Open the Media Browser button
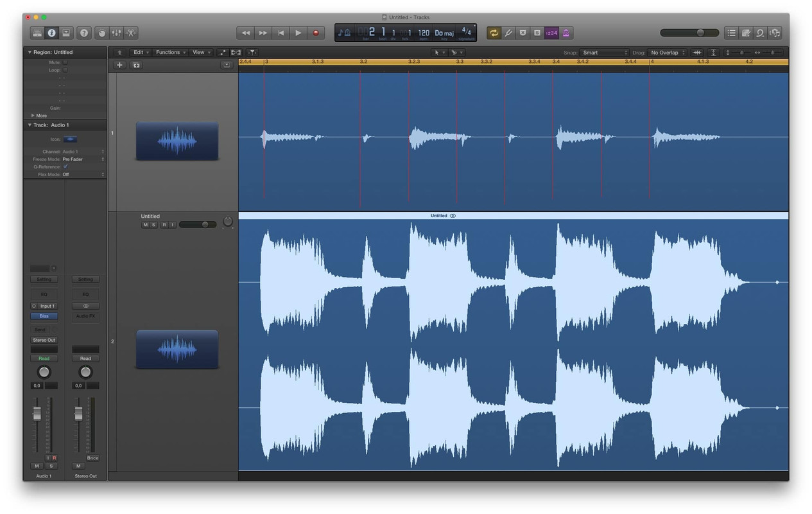 coord(775,33)
